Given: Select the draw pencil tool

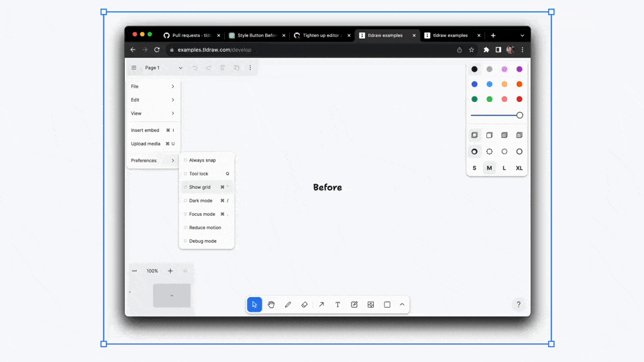Looking at the screenshot, I should pos(288,304).
